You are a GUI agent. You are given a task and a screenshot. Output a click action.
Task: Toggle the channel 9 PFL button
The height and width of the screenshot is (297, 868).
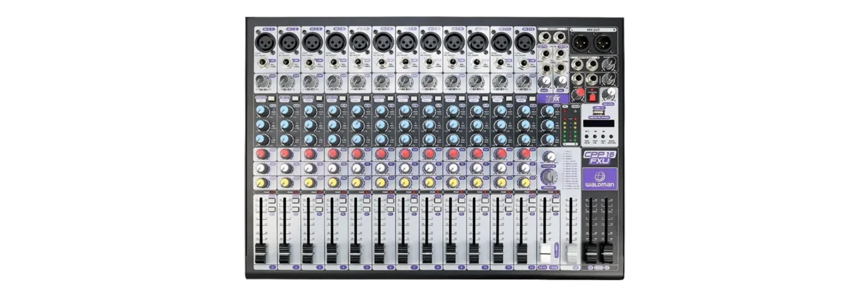coord(461,209)
